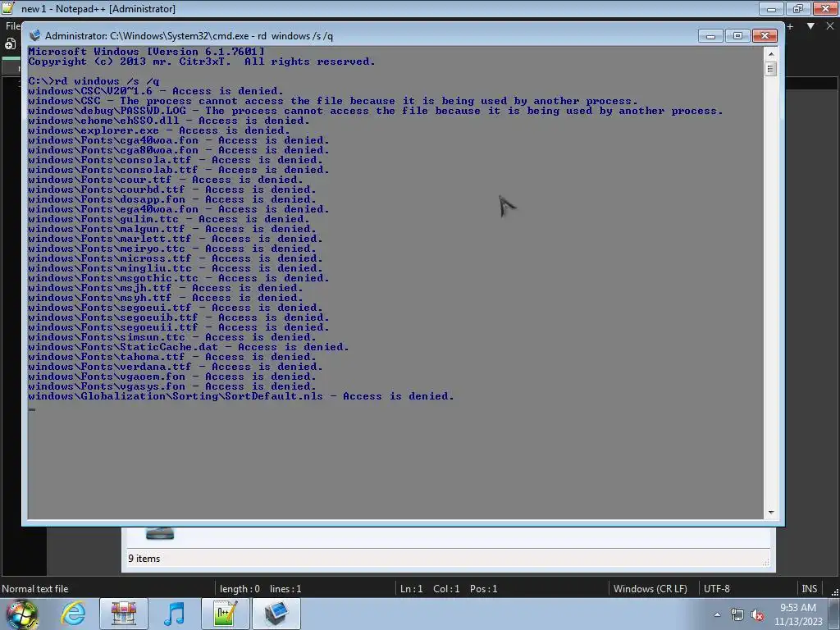The image size is (840, 630).
Task: Open the 9:53 AM clock and date
Action: click(798, 614)
